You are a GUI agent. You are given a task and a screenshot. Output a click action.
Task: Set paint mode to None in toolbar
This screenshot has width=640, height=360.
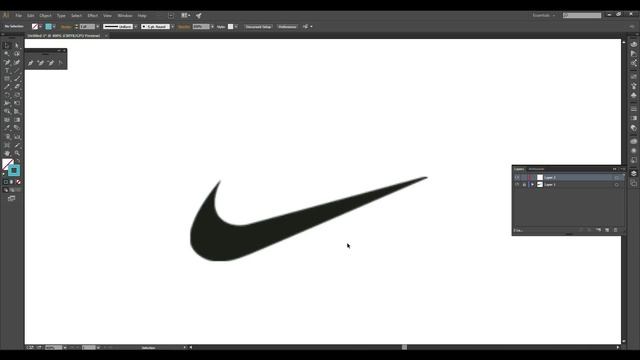point(18,182)
